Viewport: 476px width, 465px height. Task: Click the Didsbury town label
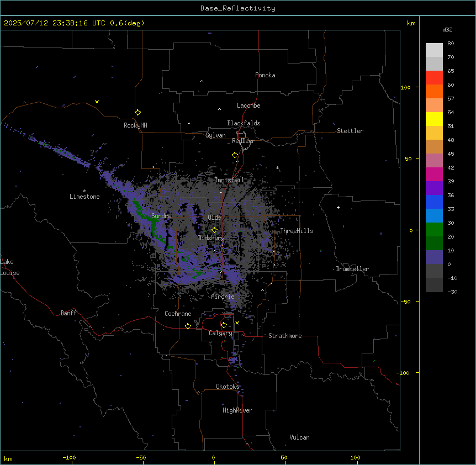pyautogui.click(x=211, y=238)
